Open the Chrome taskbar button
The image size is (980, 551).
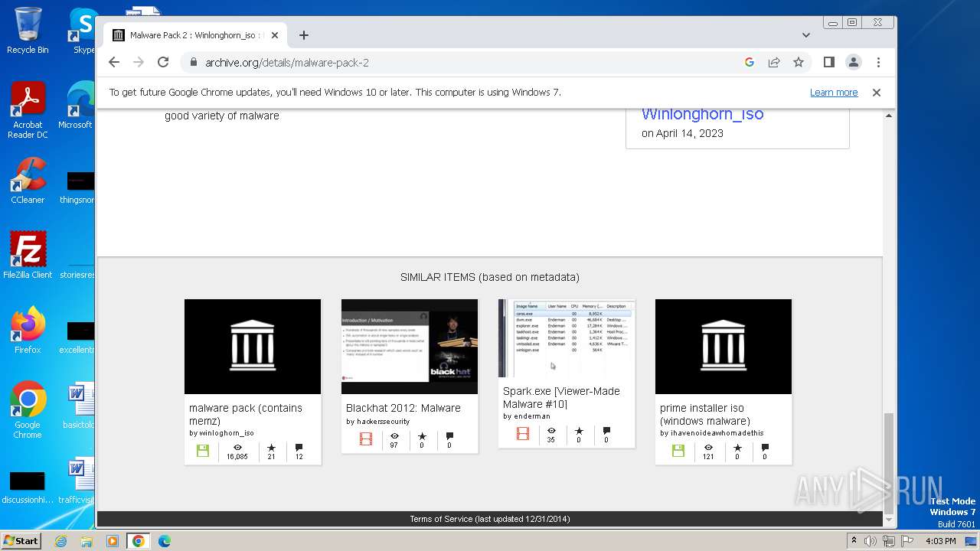(138, 541)
